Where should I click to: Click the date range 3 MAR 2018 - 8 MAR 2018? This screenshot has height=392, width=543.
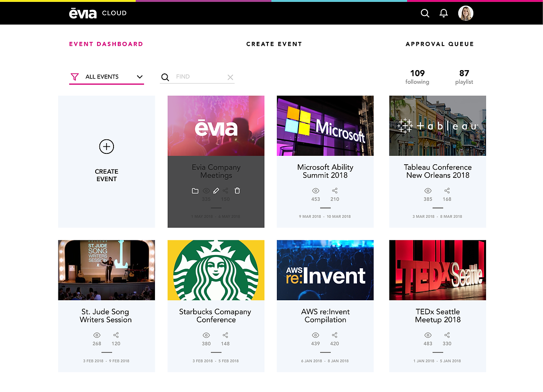coord(438,216)
